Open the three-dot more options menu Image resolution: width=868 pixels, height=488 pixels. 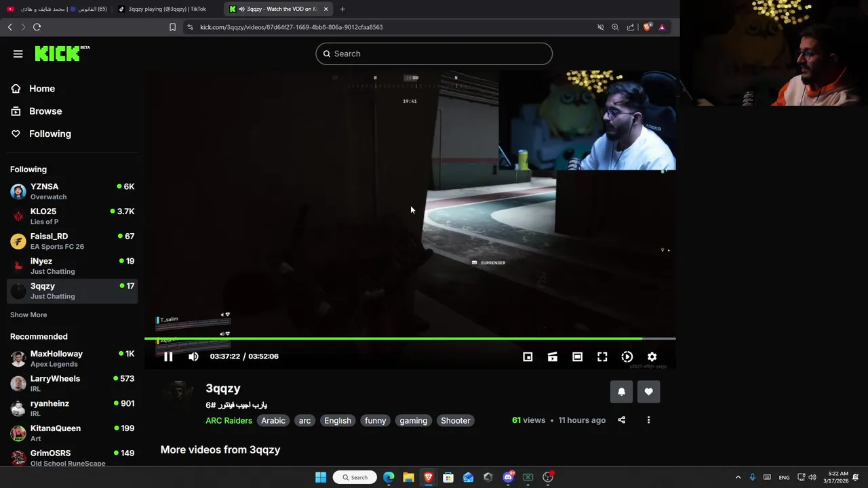pyautogui.click(x=648, y=420)
